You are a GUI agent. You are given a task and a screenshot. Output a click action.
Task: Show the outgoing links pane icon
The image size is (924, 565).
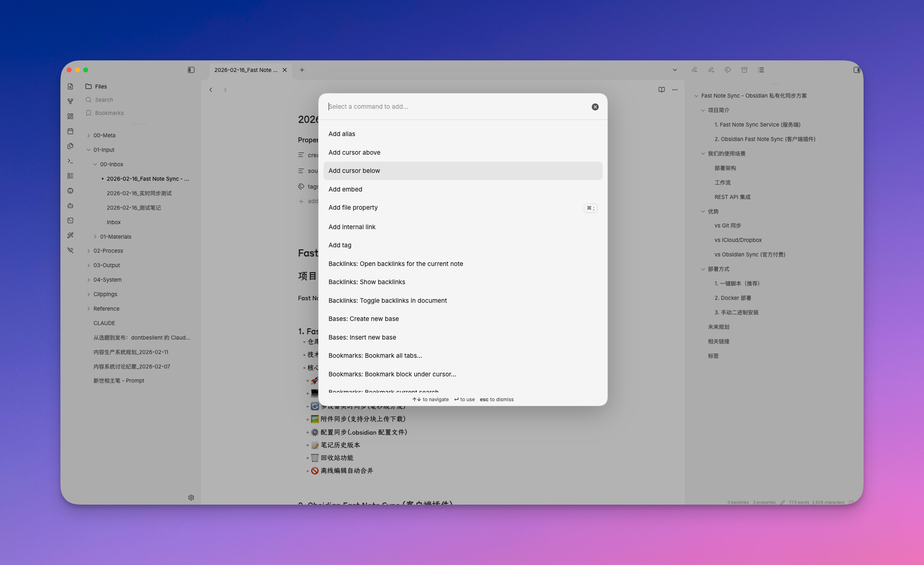click(711, 70)
